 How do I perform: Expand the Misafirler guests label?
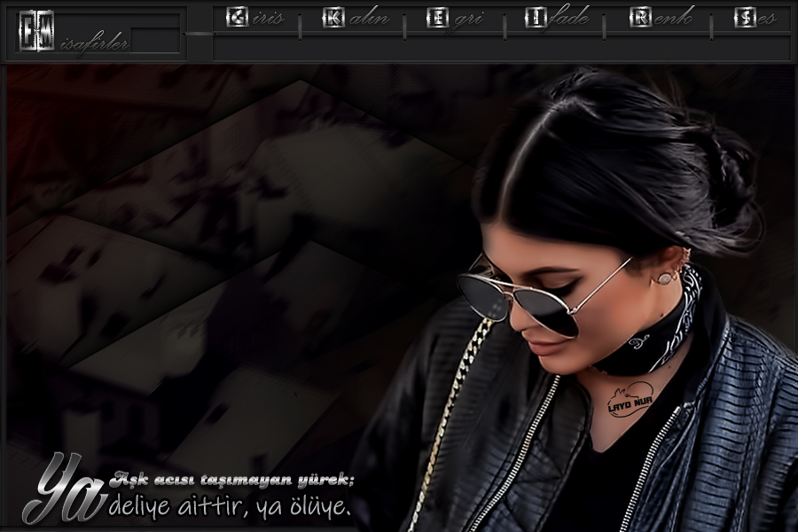pyautogui.click(x=98, y=42)
